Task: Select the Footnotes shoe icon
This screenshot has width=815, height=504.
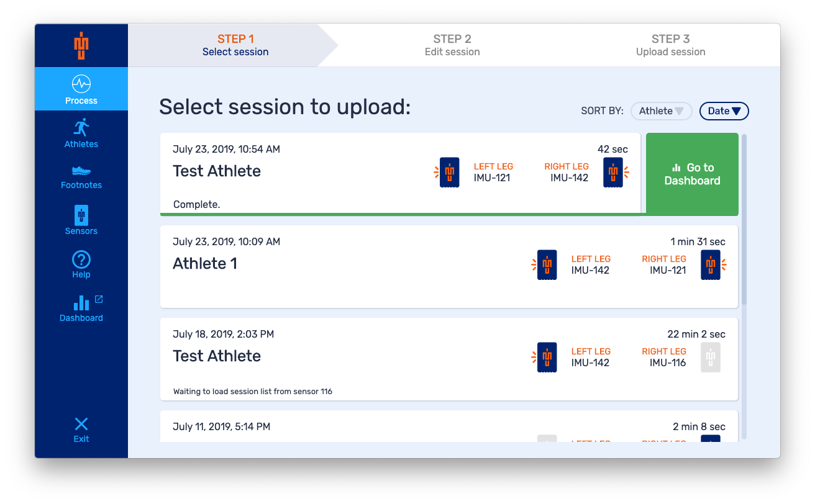Action: point(81,170)
